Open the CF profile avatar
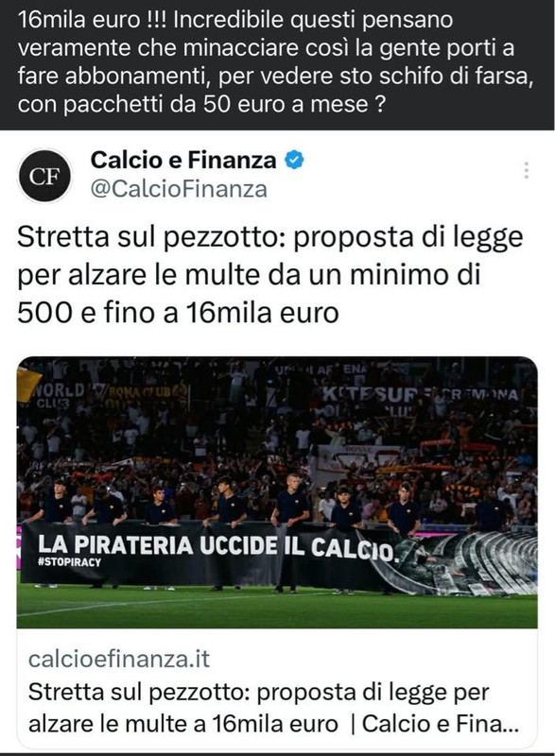This screenshot has height=756, width=555. (44, 176)
